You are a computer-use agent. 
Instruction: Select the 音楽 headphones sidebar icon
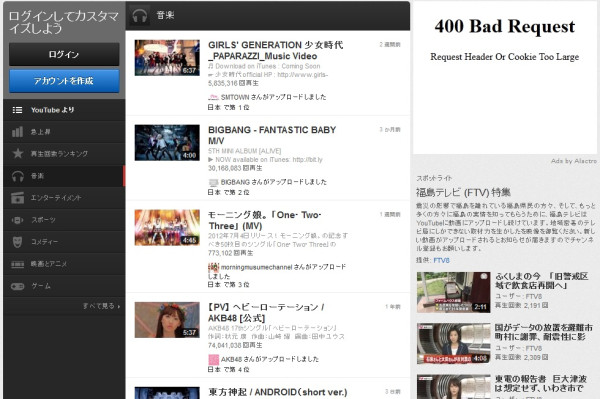click(x=18, y=176)
